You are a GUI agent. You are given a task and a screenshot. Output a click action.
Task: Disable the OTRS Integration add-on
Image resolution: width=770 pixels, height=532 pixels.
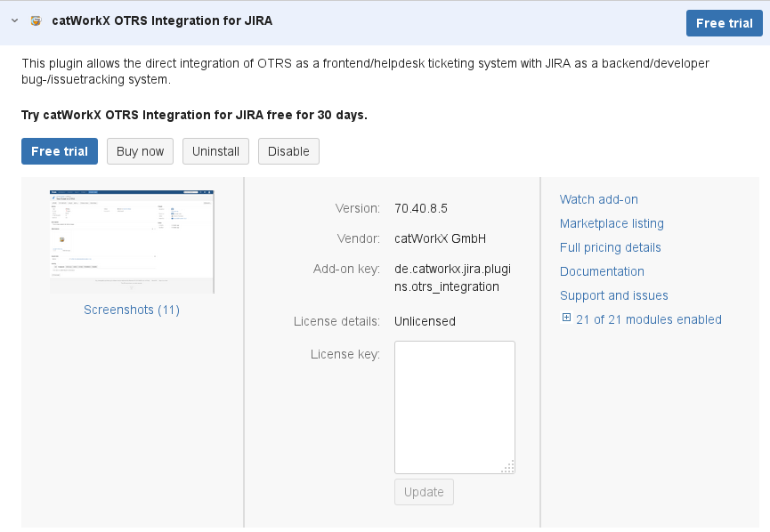pos(288,151)
